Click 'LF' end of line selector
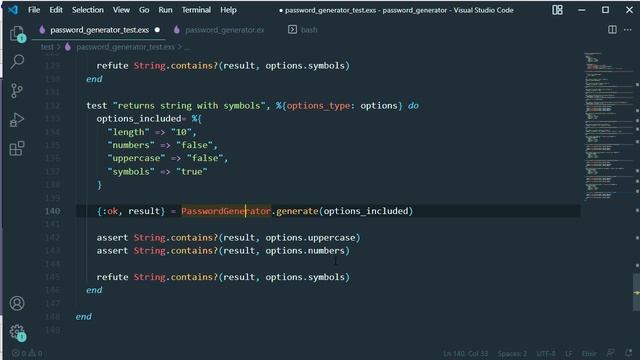 point(569,353)
